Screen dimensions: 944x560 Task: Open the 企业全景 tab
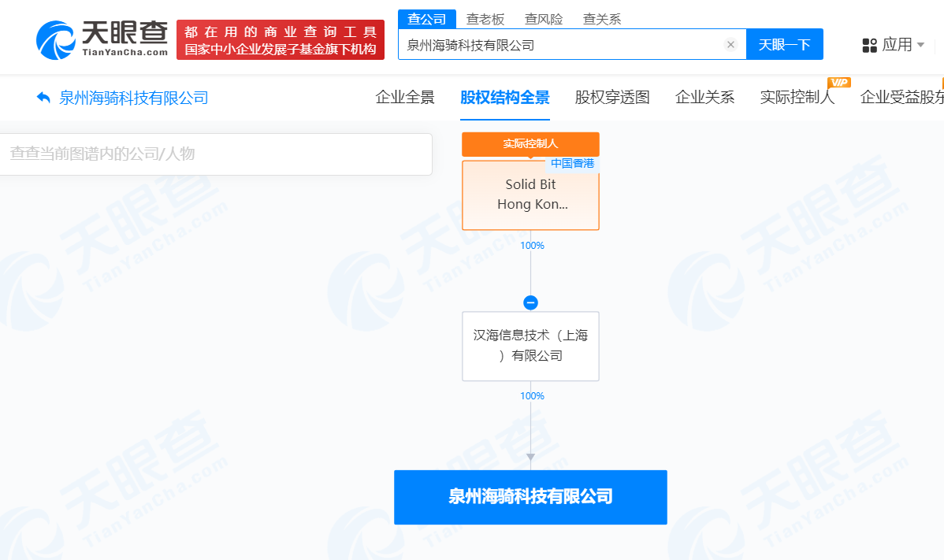[x=405, y=98]
